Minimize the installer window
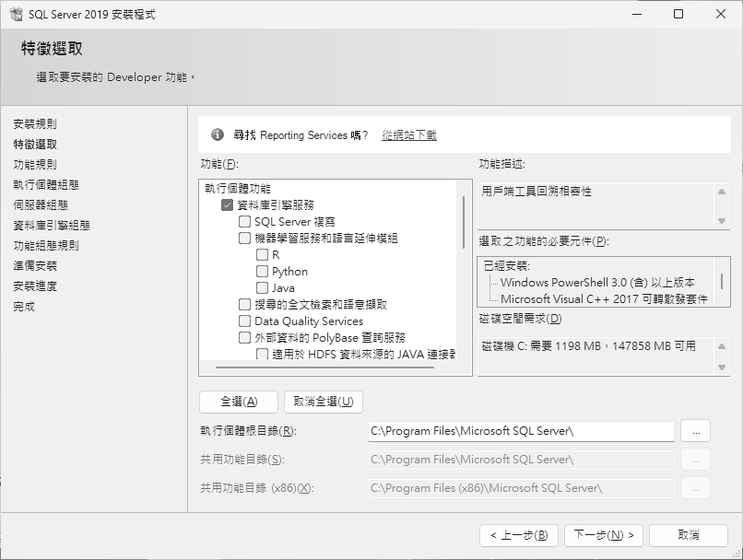 point(637,14)
